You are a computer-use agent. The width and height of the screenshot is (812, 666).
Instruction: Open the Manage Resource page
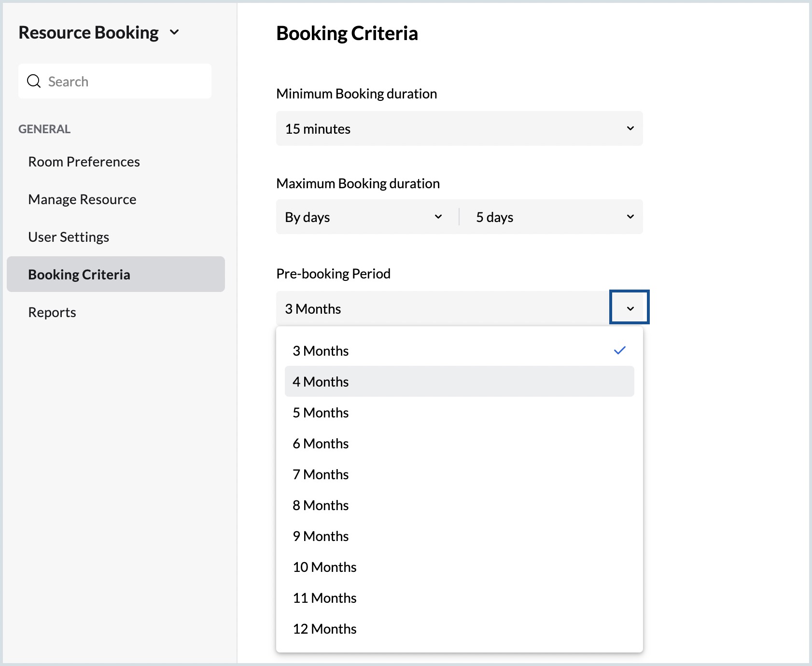point(82,199)
